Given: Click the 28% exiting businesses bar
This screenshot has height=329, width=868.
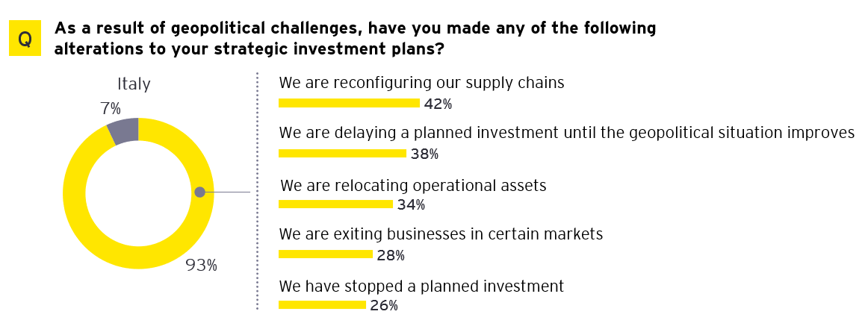Looking at the screenshot, I should (326, 254).
